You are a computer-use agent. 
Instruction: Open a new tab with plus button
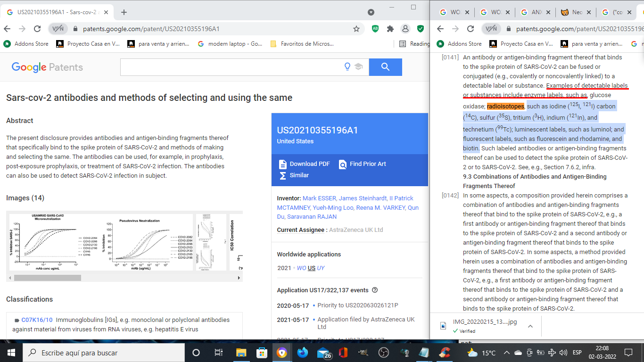click(x=124, y=12)
